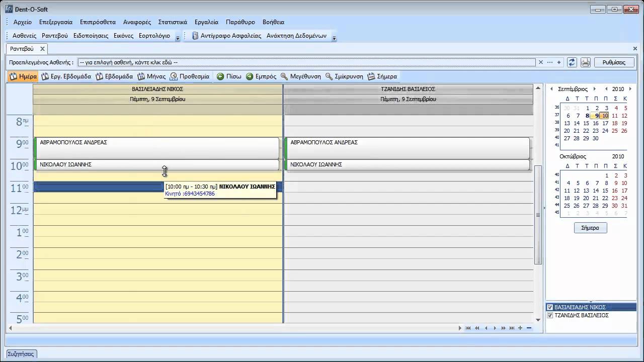Expand toolbar overflow dropdown after Ανάκτηση Δεδομένων
Image resolution: width=644 pixels, height=362 pixels.
[x=334, y=37]
